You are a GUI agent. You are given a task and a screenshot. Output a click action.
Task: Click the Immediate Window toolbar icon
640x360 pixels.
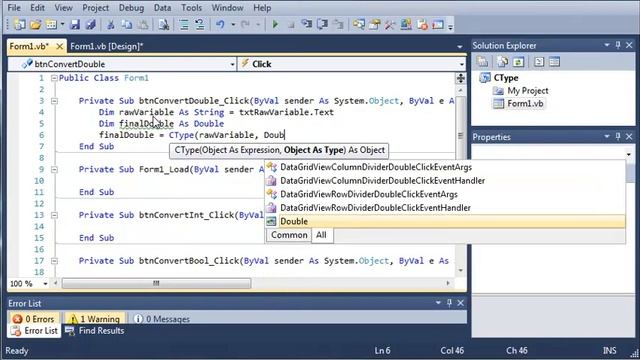[438, 24]
